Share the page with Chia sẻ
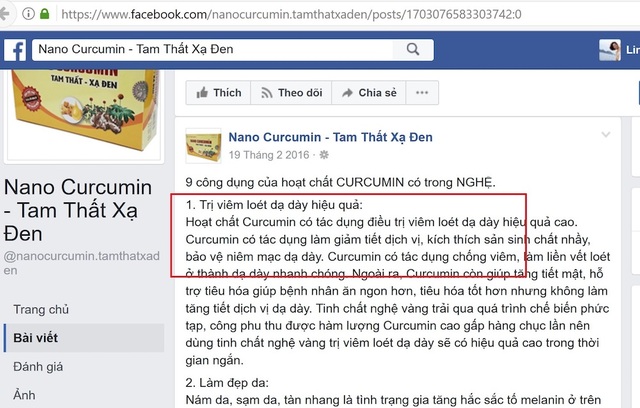Image resolution: width=640 pixels, height=408 pixels. pyautogui.click(x=369, y=93)
